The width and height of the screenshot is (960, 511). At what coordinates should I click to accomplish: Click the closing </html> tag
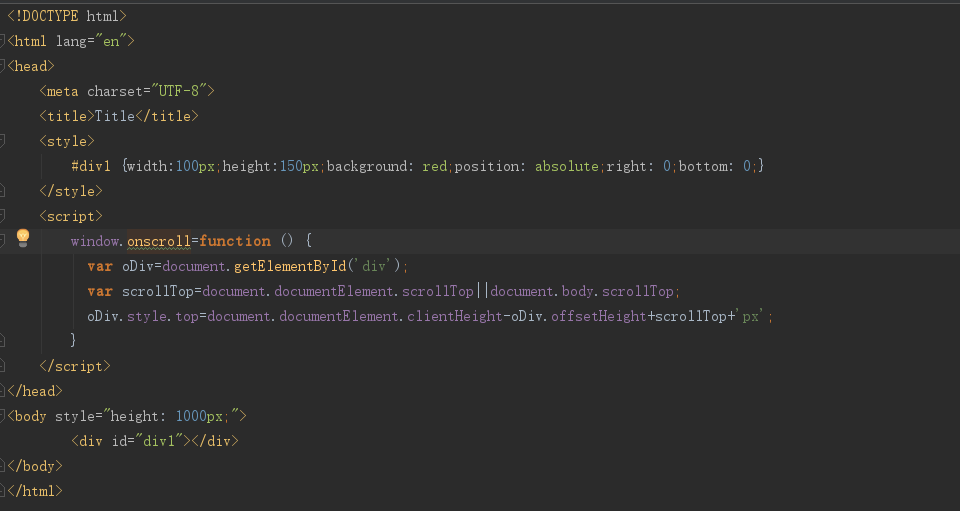[x=35, y=491]
